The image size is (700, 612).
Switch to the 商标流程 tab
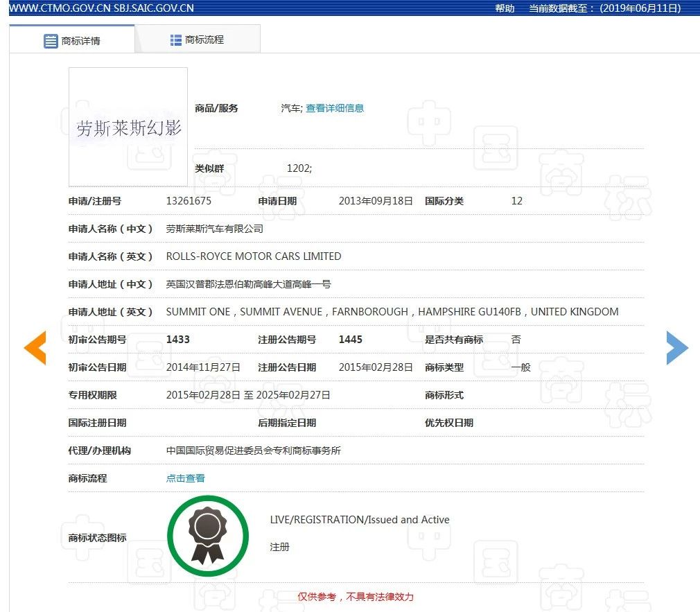tap(198, 40)
